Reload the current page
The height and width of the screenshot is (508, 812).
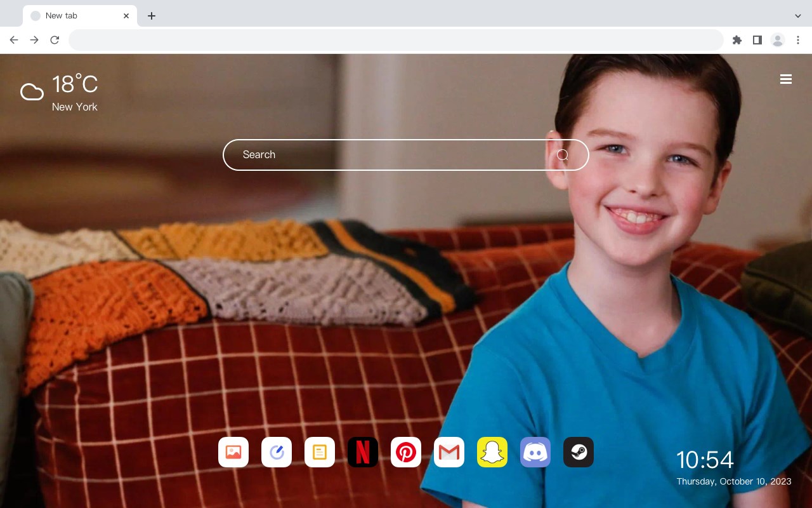coord(55,40)
